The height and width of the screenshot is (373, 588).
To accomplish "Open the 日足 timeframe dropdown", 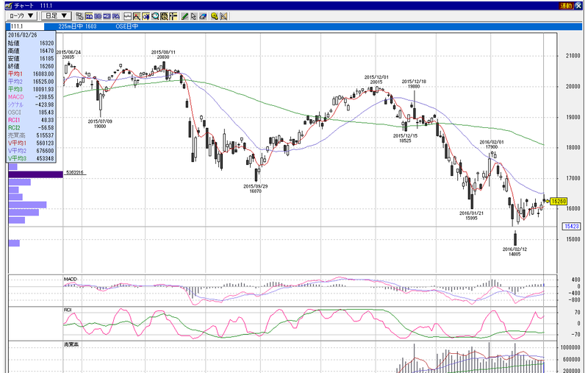I will 56,15.
